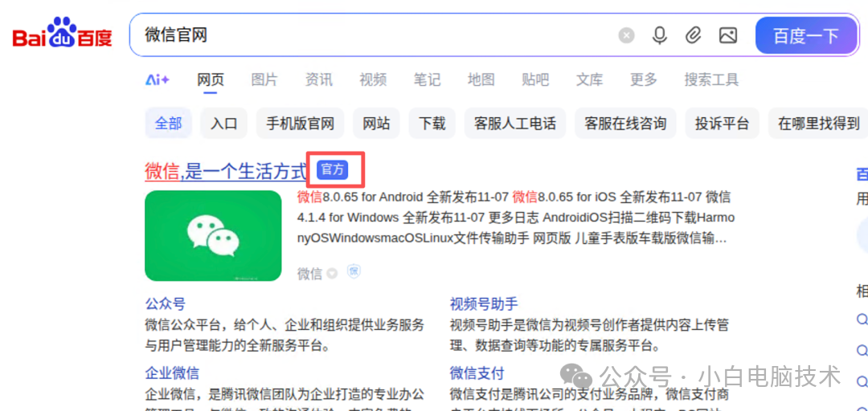868x411 pixels.
Task: Pick the 下载 filter chip
Action: pyautogui.click(x=432, y=123)
